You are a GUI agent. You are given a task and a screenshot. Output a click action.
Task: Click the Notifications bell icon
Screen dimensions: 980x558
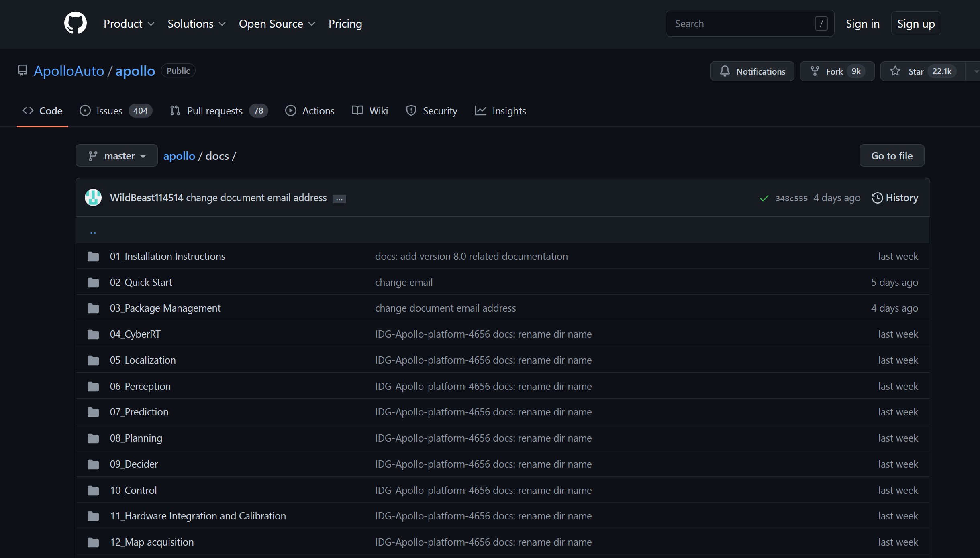click(x=725, y=71)
